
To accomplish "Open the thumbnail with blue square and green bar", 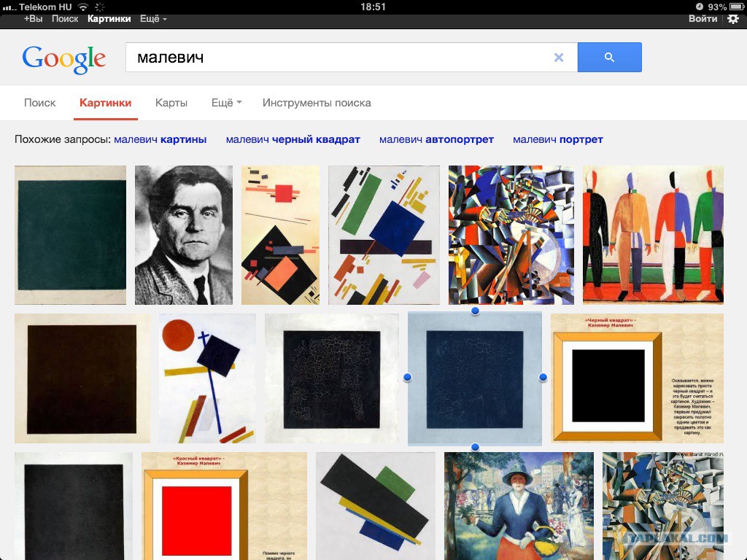I will [x=384, y=235].
